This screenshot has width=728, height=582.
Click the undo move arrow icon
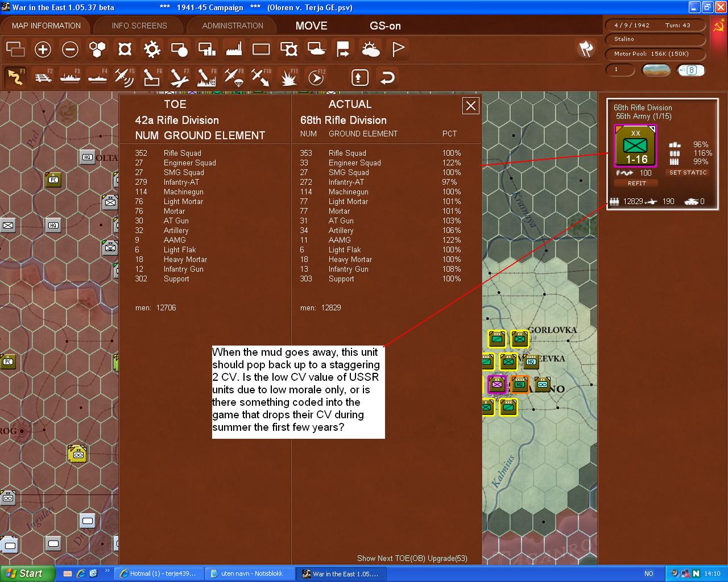(387, 77)
